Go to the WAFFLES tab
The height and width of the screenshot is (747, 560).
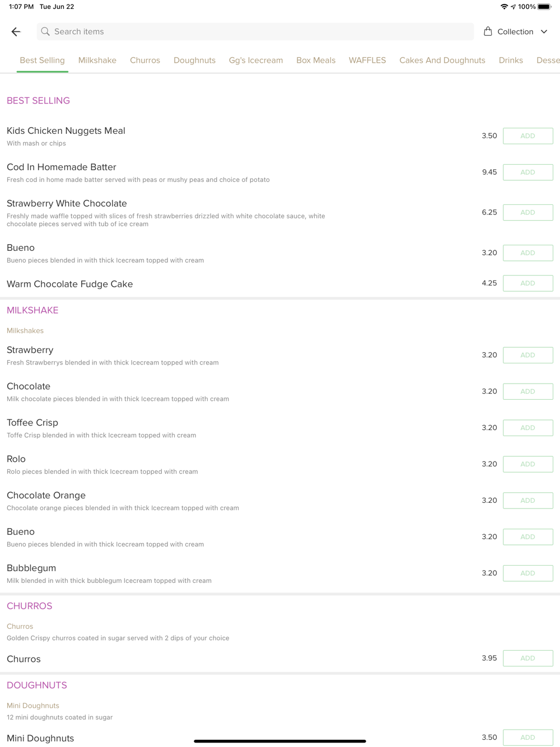coord(367,60)
